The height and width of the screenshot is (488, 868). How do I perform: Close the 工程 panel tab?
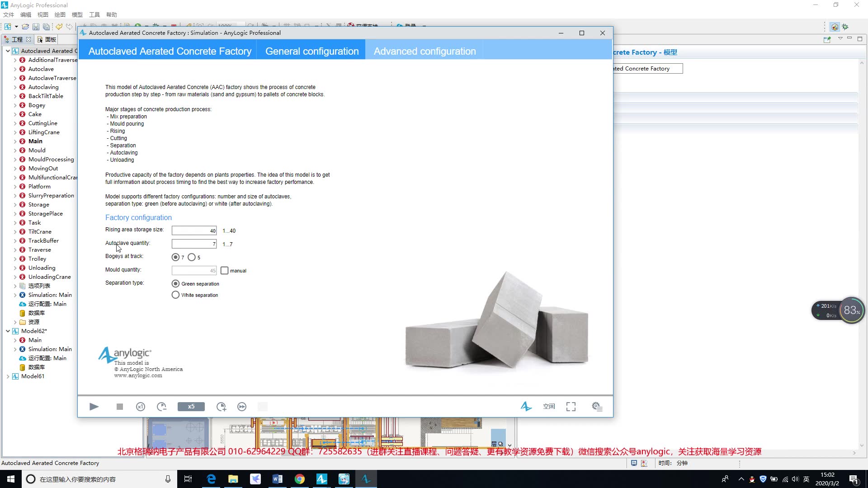click(x=28, y=39)
